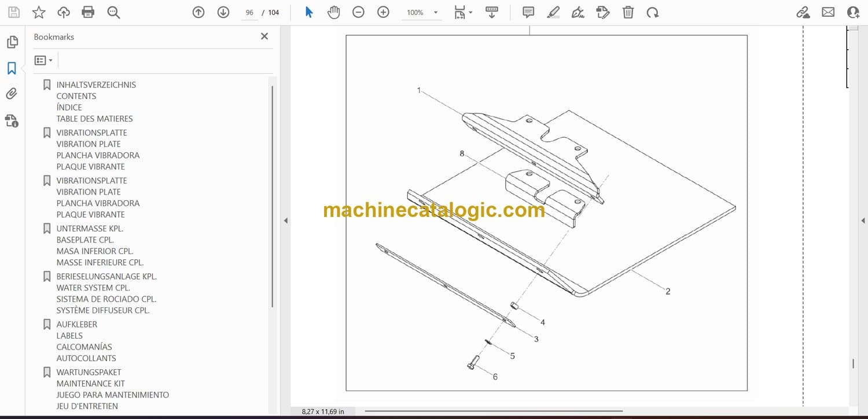Open the Sign document pen tool
The height and width of the screenshot is (419, 868).
[578, 12]
